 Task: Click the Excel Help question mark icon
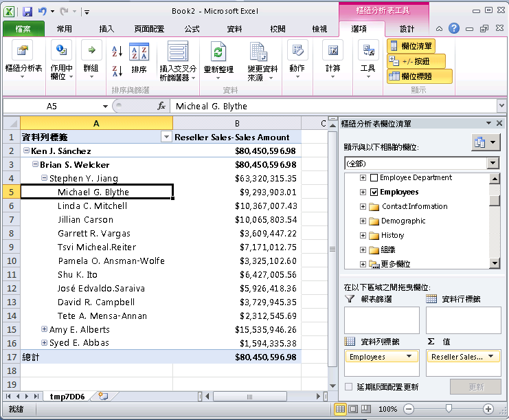coord(454,29)
